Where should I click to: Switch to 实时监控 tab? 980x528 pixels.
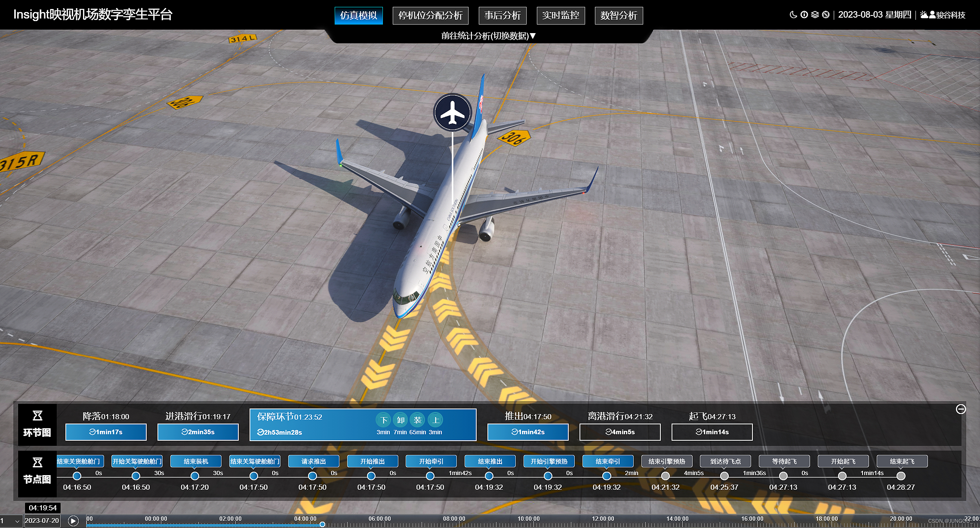561,15
